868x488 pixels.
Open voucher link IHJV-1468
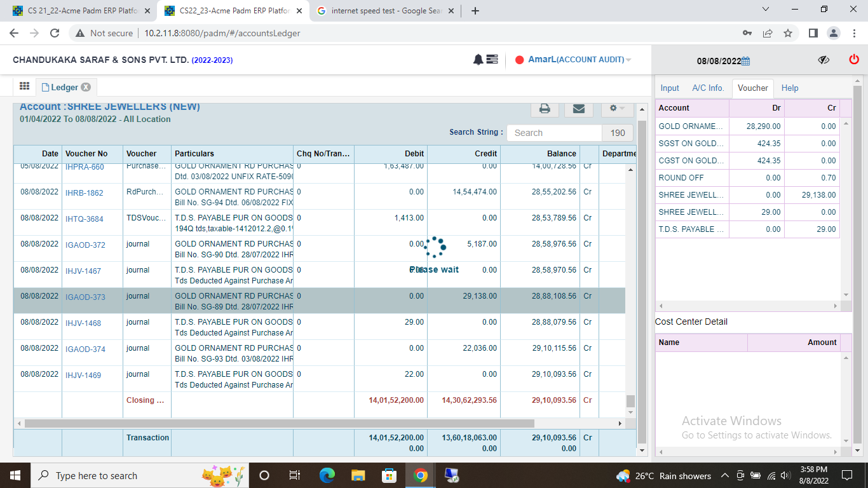coord(83,323)
